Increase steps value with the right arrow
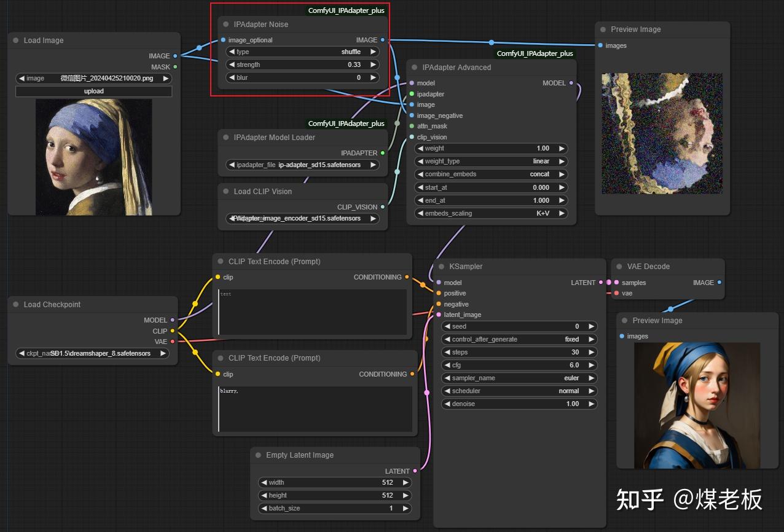The image size is (784, 532). pos(591,352)
